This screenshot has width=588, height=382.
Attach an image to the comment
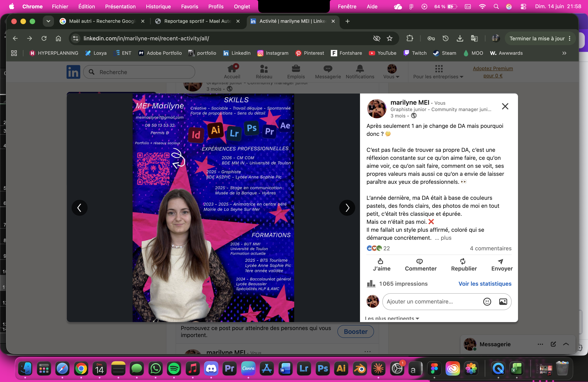[x=503, y=301]
